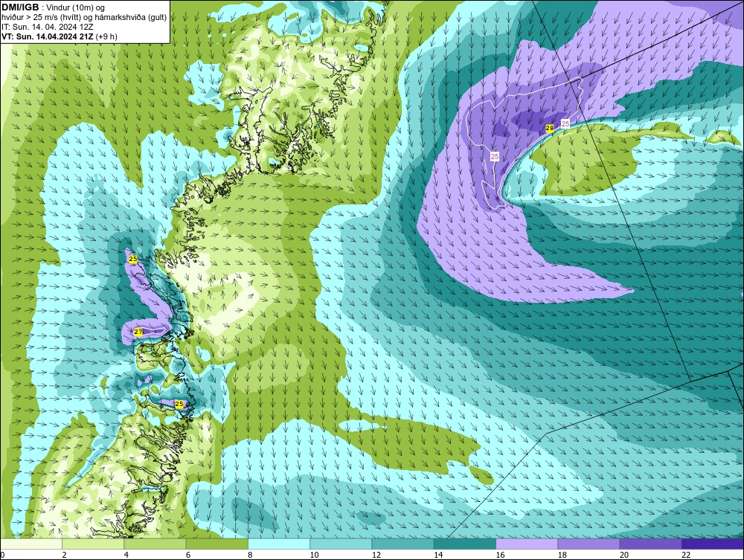This screenshot has width=744, height=560.
Task: Click the '6' value on the wind scale
Action: point(188,556)
